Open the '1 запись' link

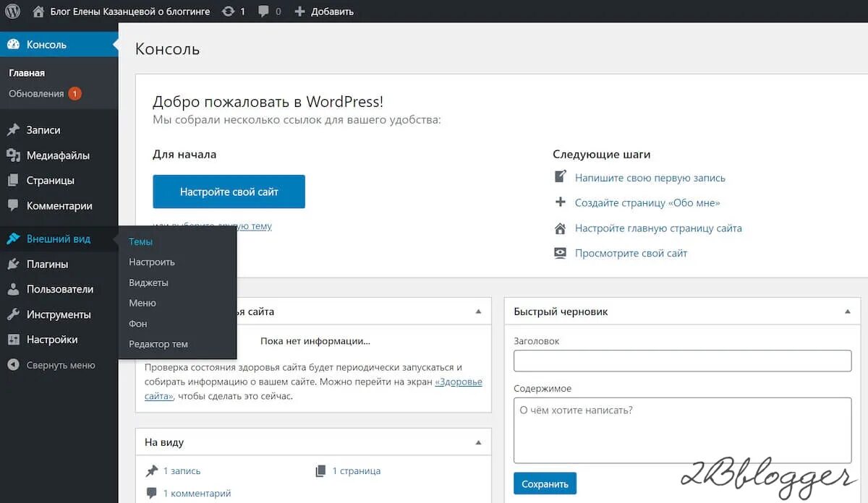click(182, 471)
